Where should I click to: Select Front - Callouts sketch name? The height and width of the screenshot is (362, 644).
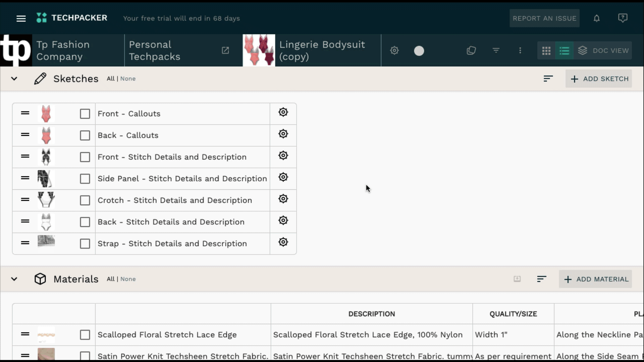pyautogui.click(x=129, y=114)
